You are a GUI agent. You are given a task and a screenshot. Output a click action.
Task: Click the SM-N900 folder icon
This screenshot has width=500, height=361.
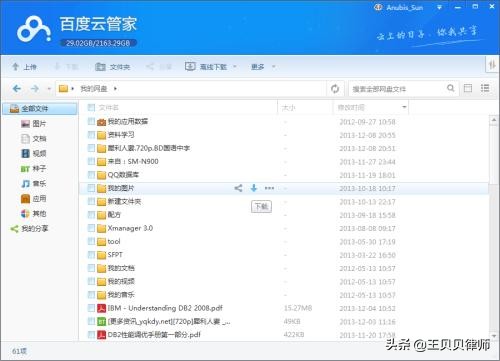pyautogui.click(x=101, y=162)
